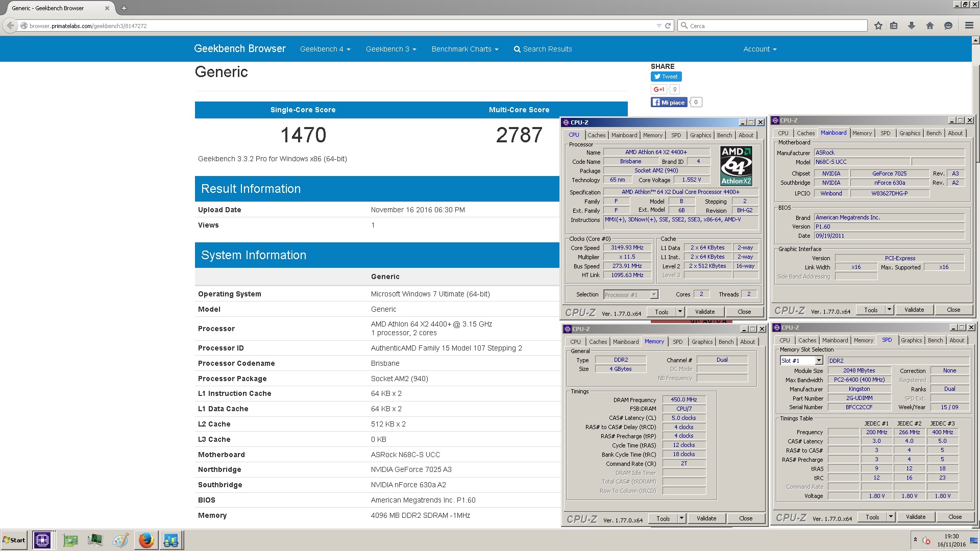
Task: Close the Generic - Geekbench Browser tab
Action: 107,8
